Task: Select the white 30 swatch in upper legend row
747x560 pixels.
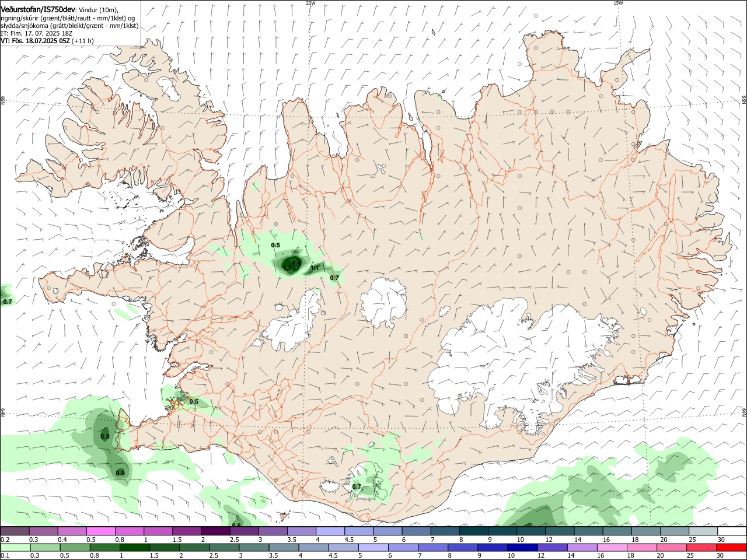Action: point(732,531)
